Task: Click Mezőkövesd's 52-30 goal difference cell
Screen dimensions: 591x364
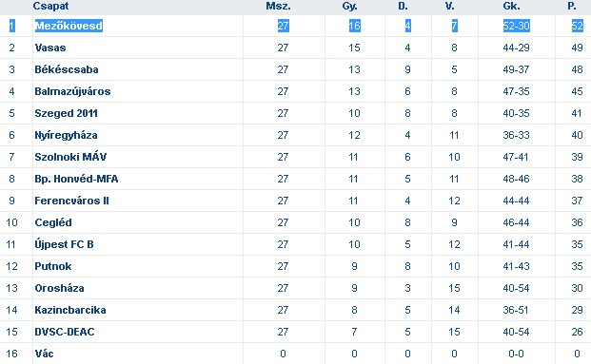Action: pos(517,26)
